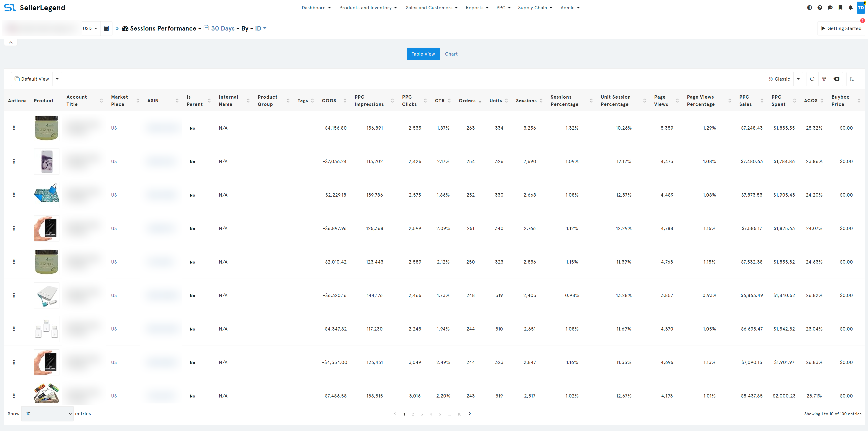868x431 pixels.
Task: Click the bookmark icon in top bar
Action: [840, 8]
